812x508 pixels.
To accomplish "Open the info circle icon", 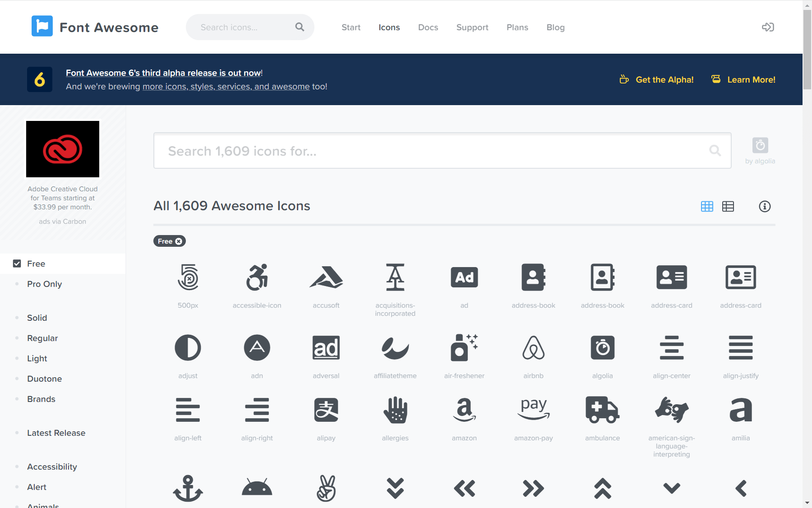I will [x=765, y=207].
